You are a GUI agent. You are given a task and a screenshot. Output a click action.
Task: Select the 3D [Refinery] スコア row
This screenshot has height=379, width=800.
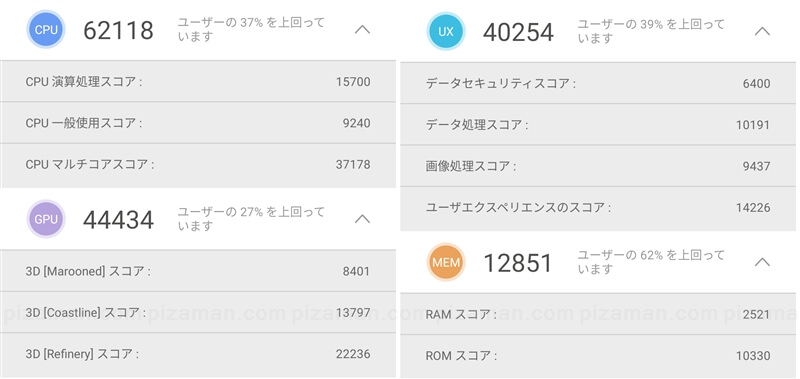(198, 354)
